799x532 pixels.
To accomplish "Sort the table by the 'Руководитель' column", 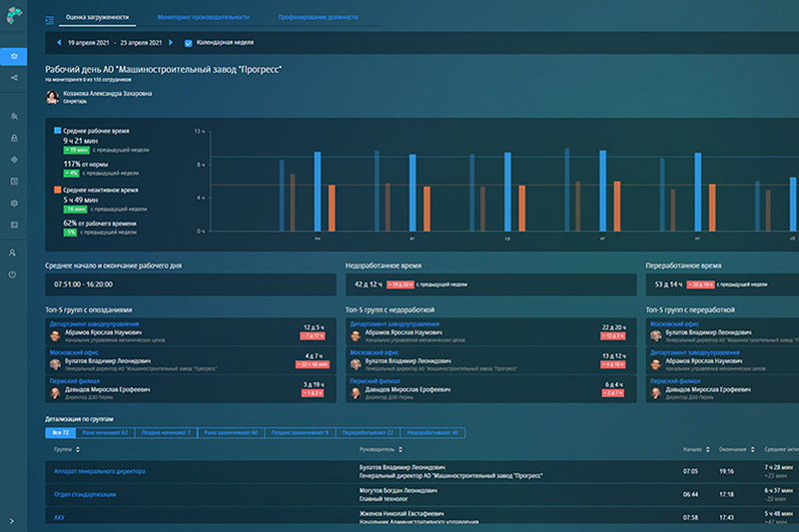I will click(381, 449).
